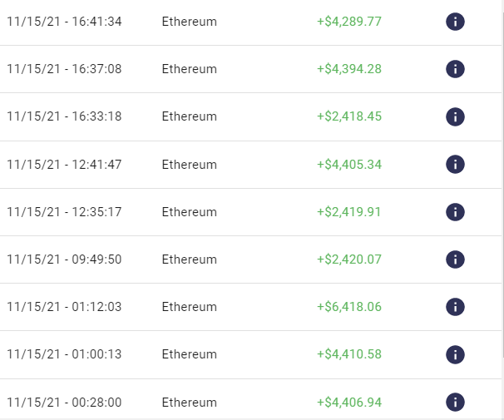Click info icon for +$4,405.34 transaction
The image size is (504, 420).
455,165
